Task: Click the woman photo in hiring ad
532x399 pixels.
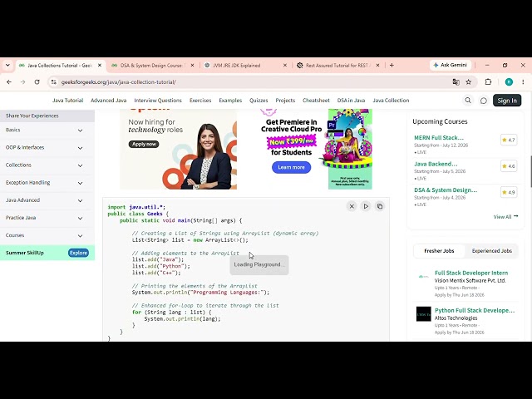Action: point(207,156)
